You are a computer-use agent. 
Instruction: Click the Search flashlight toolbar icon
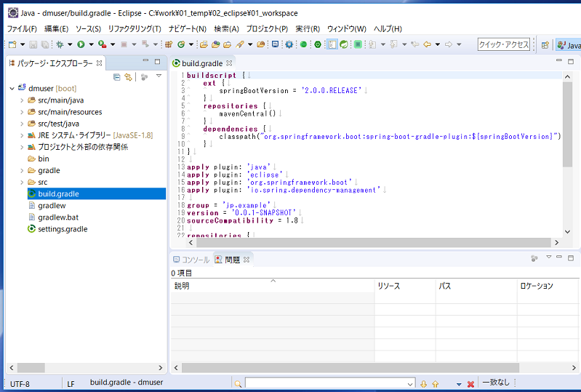click(240, 44)
